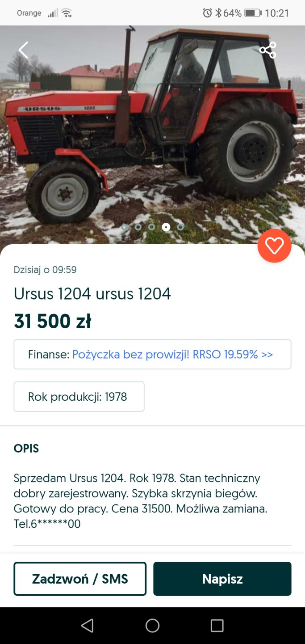Tap the back arrow over the photo

(x=23, y=50)
